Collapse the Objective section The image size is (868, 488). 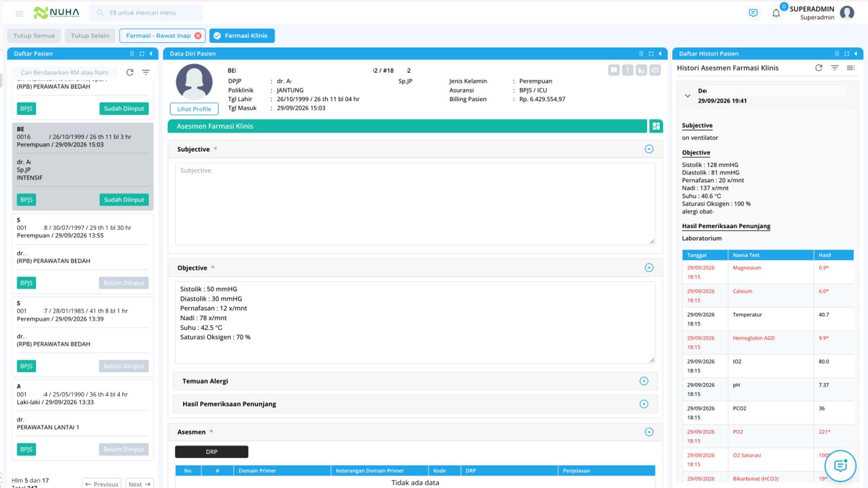[x=649, y=268]
